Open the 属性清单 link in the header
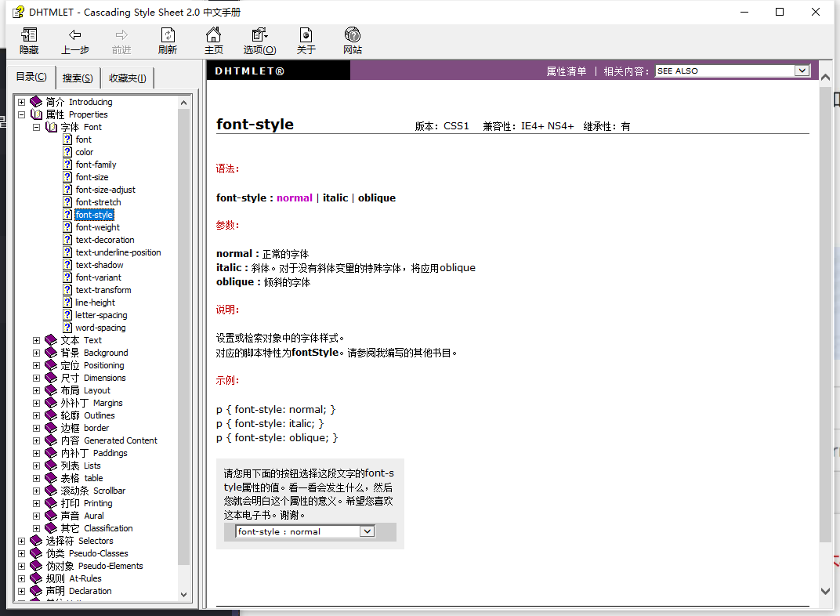 [567, 71]
